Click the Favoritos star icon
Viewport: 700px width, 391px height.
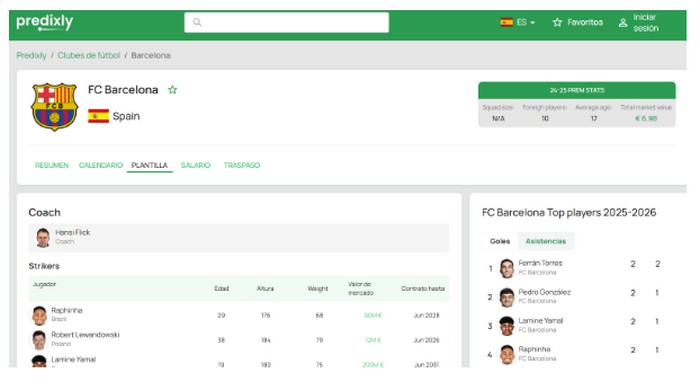tap(557, 22)
